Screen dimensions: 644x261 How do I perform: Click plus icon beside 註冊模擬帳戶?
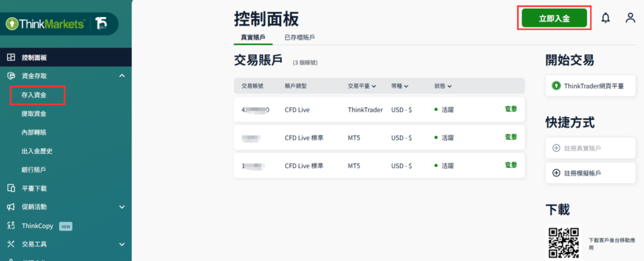tap(556, 173)
